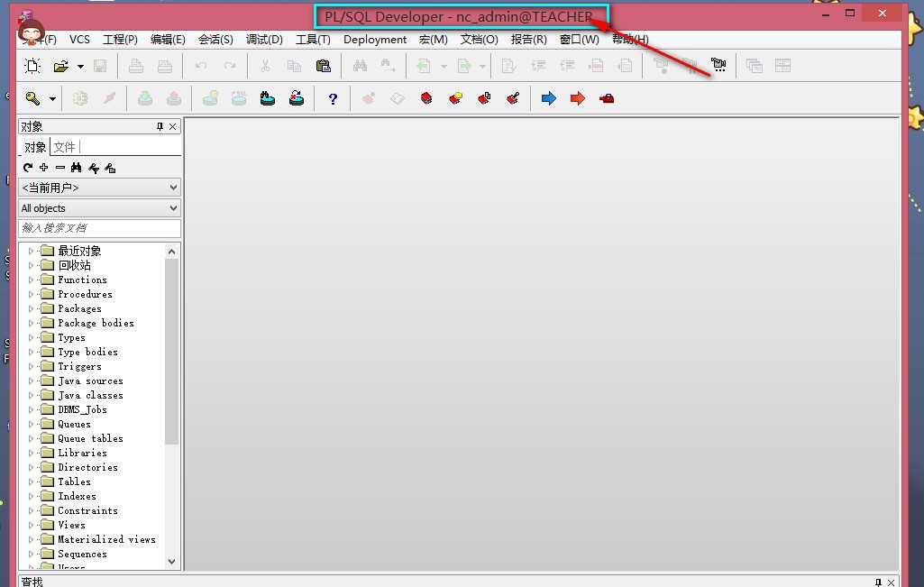The image size is (924, 587).
Task: Open the 会话(S) menu
Action: coord(215,40)
